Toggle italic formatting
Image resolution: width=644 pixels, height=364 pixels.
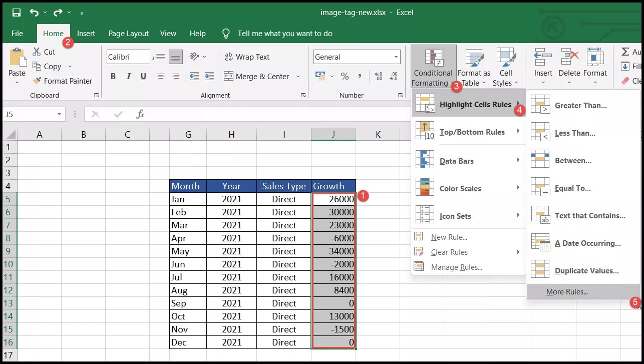pyautogui.click(x=128, y=76)
